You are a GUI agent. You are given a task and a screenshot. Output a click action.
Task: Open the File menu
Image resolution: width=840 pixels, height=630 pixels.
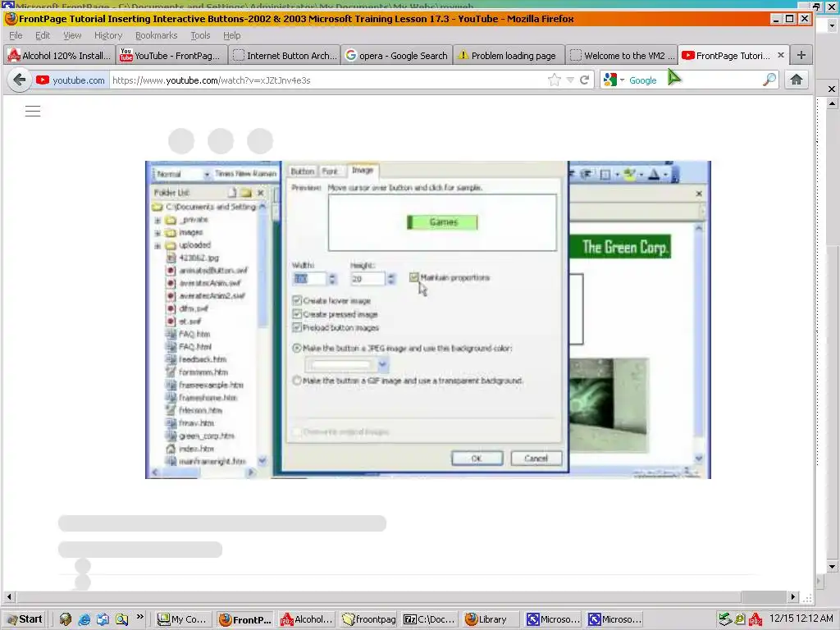click(16, 35)
